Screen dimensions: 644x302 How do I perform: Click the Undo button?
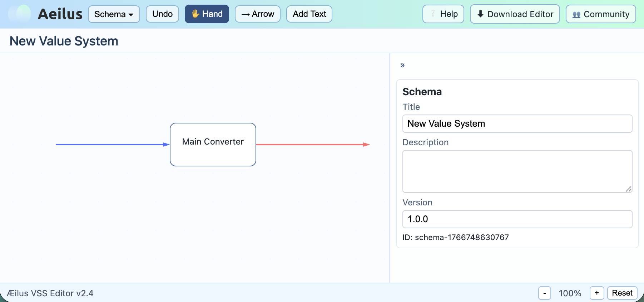click(162, 14)
